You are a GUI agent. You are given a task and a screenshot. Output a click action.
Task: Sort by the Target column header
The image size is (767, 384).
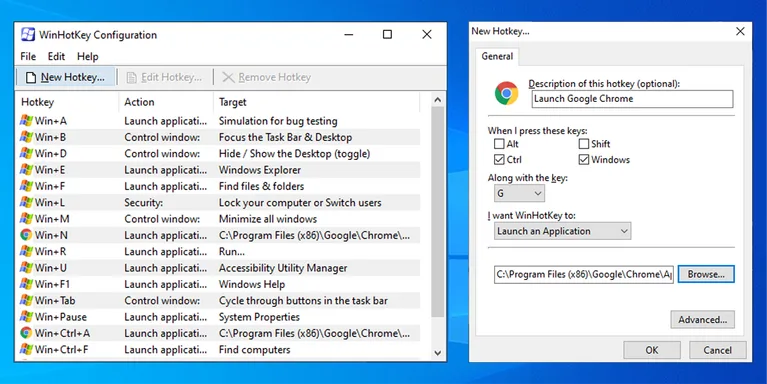pos(316,102)
